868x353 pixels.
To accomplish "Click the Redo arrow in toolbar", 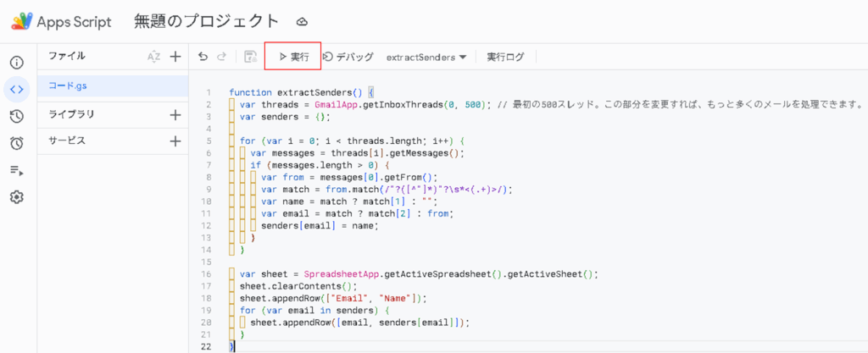I will 221,57.
